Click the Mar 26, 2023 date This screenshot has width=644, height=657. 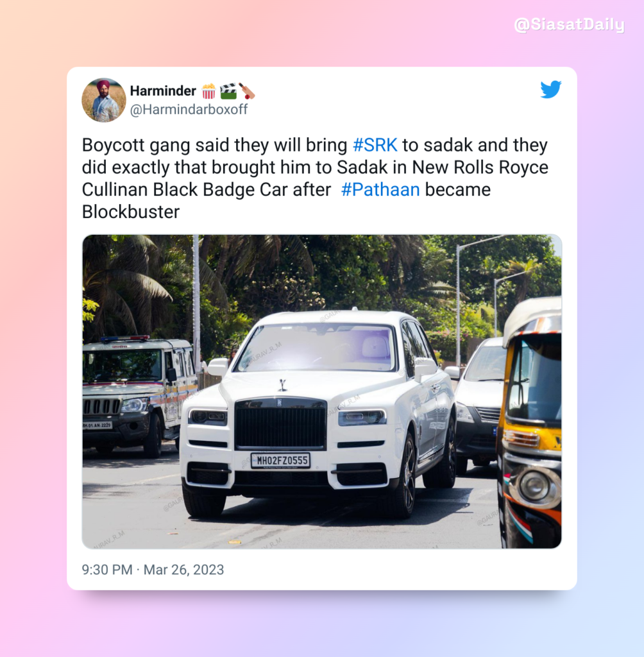pyautogui.click(x=183, y=570)
